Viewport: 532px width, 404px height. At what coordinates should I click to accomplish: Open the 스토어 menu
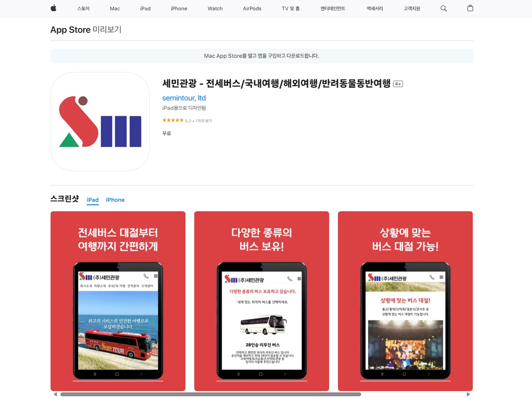pyautogui.click(x=83, y=9)
